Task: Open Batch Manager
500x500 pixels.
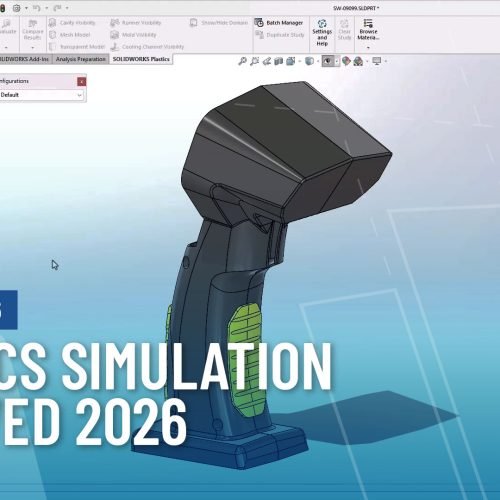Action: coord(279,23)
